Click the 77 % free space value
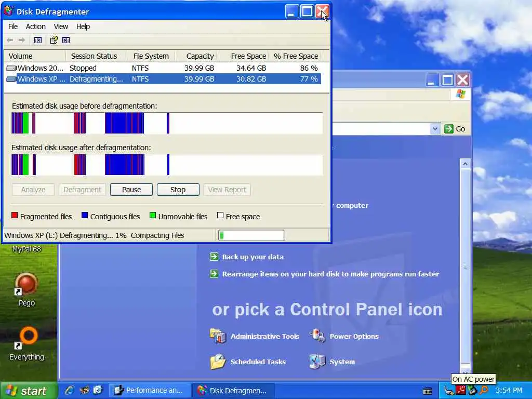Image resolution: width=532 pixels, height=399 pixels. pyautogui.click(x=309, y=79)
